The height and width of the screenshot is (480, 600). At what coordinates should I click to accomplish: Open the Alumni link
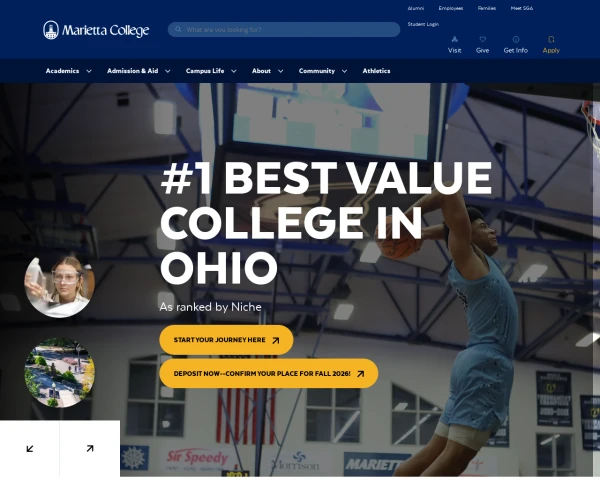coord(416,8)
